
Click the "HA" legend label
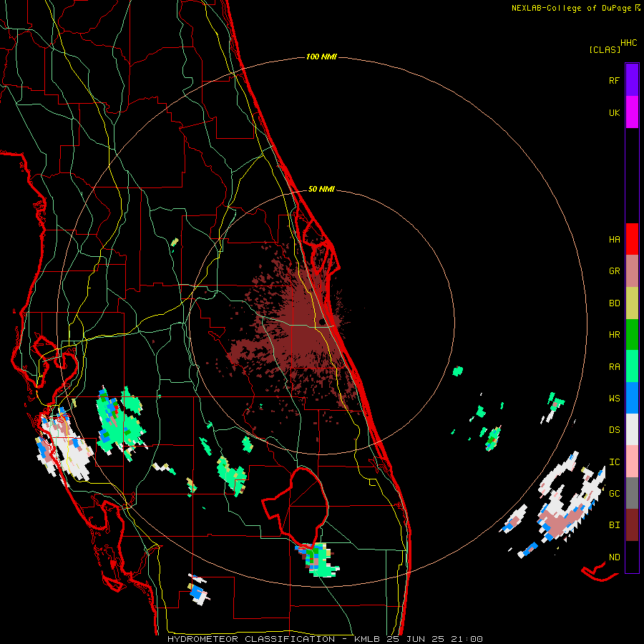point(615,240)
